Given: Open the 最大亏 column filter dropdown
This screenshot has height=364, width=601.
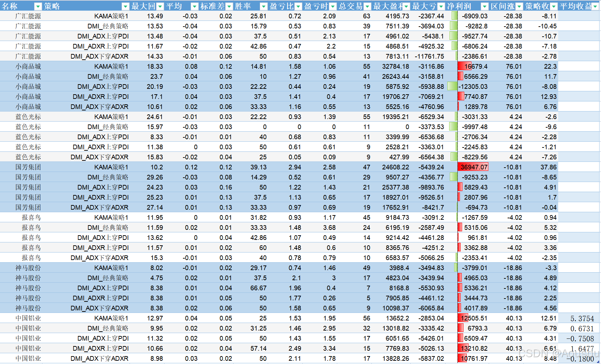Looking at the screenshot, I should point(441,6).
